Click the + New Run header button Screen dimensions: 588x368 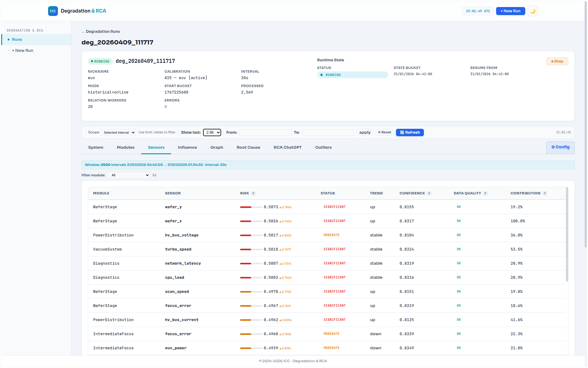coord(510,11)
